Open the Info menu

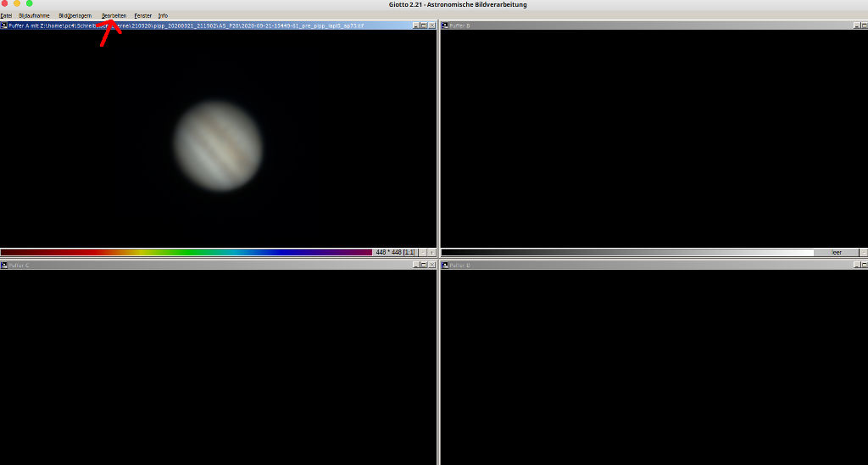tap(163, 15)
